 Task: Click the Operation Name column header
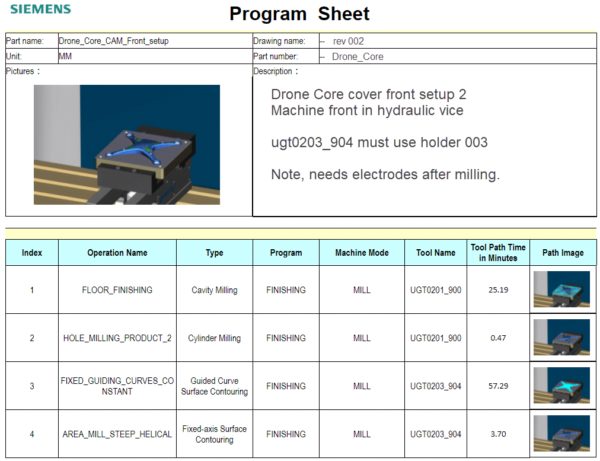click(x=117, y=253)
